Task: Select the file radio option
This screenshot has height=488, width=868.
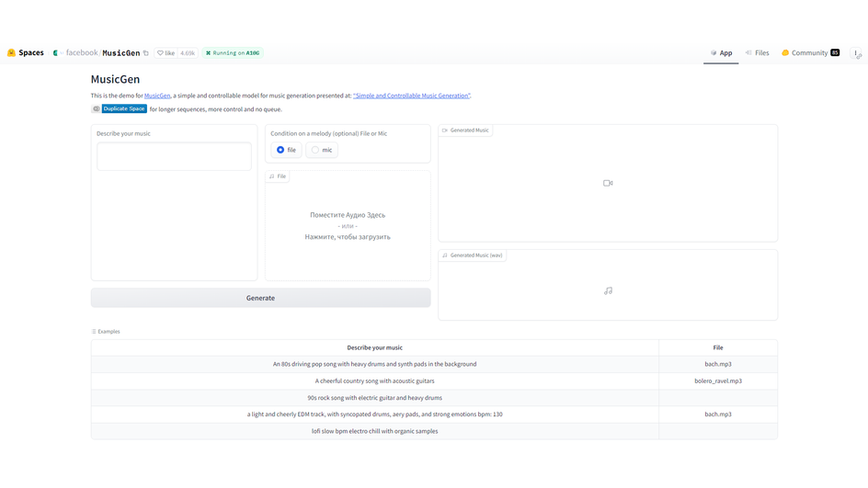Action: coord(287,150)
